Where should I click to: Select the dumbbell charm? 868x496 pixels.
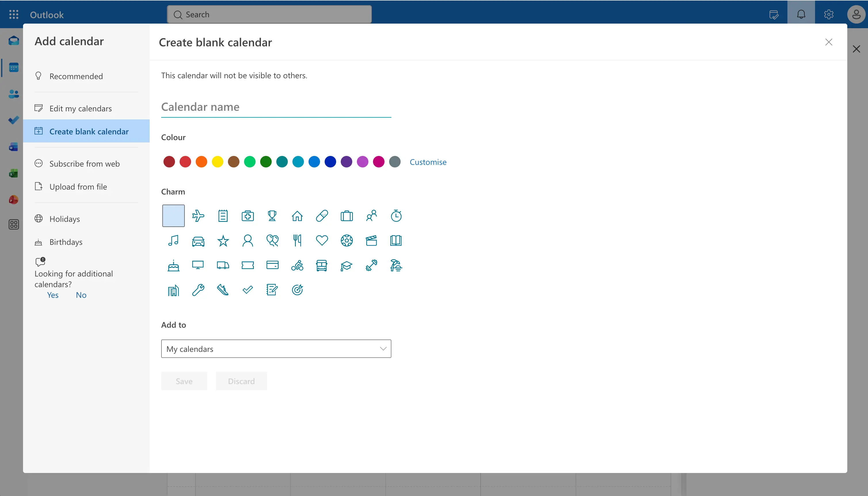371,265
